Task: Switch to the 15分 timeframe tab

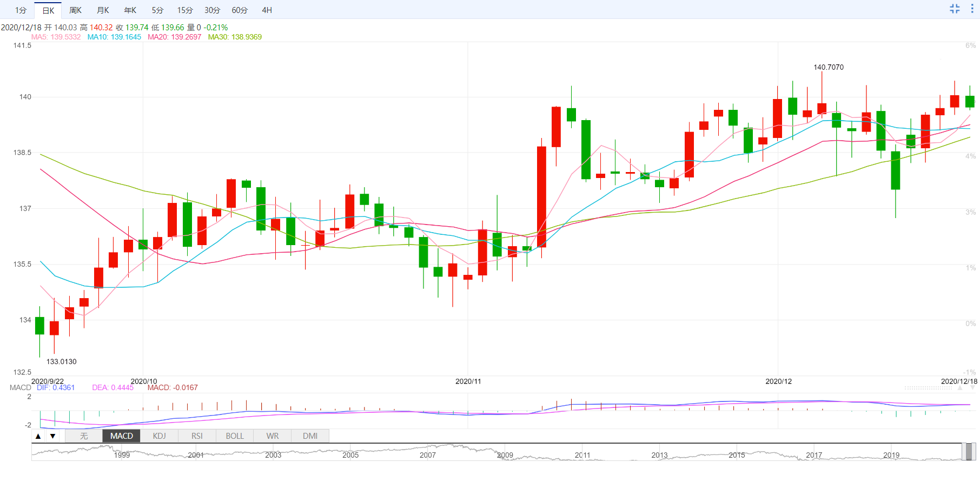Action: pyautogui.click(x=185, y=10)
